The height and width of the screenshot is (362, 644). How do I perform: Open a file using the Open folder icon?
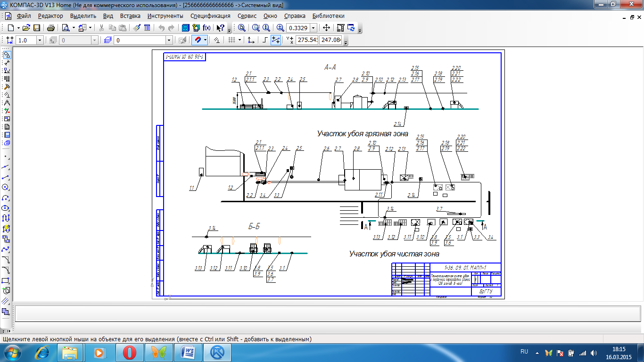[26, 28]
